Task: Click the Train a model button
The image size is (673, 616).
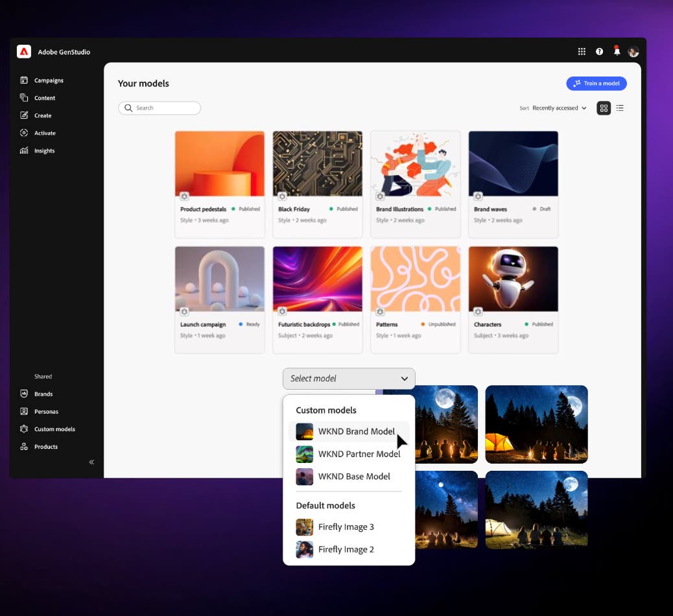Action: 596,83
